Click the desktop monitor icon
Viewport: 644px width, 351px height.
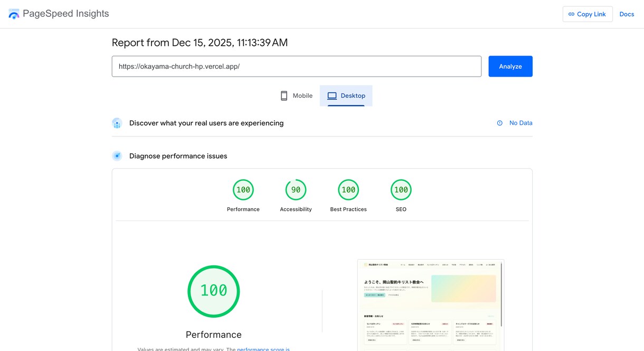[332, 96]
